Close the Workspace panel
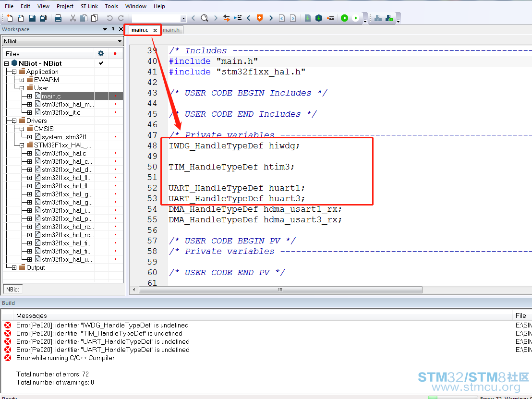 click(121, 29)
